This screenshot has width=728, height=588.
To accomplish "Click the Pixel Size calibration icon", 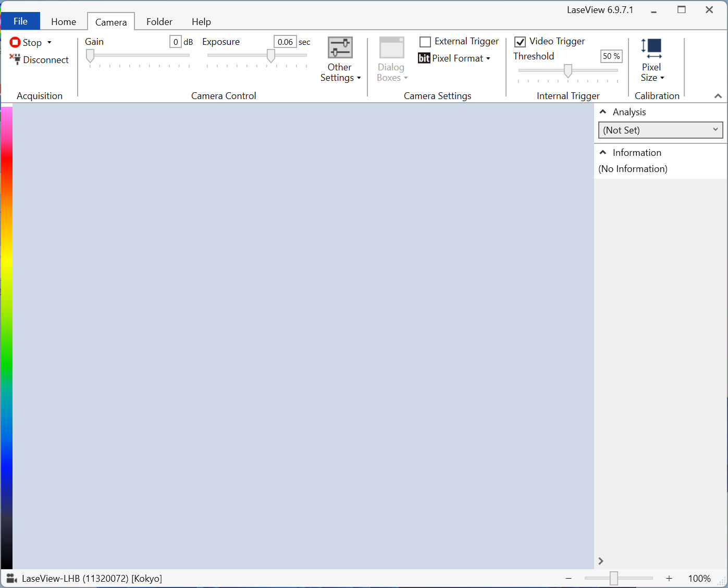I will coord(651,48).
